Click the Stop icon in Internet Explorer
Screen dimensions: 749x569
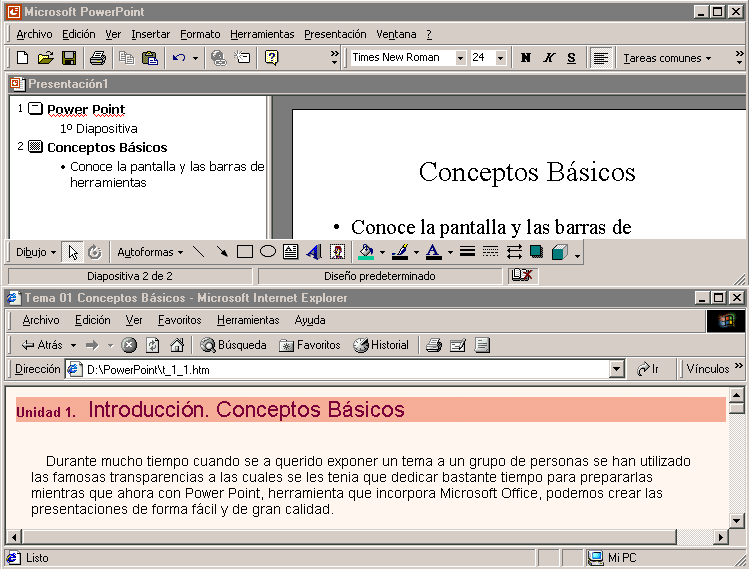[129, 345]
